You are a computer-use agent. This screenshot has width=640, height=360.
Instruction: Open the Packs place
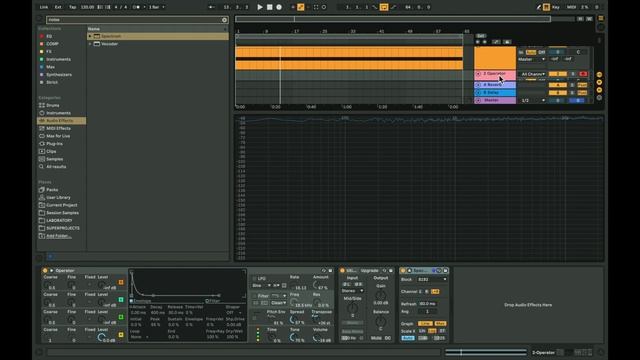pos(52,190)
